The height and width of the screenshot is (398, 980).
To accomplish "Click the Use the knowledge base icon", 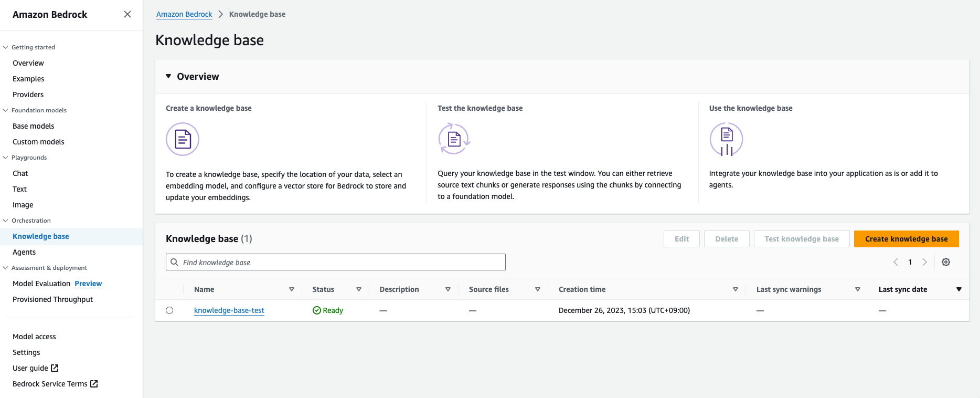I will click(726, 139).
